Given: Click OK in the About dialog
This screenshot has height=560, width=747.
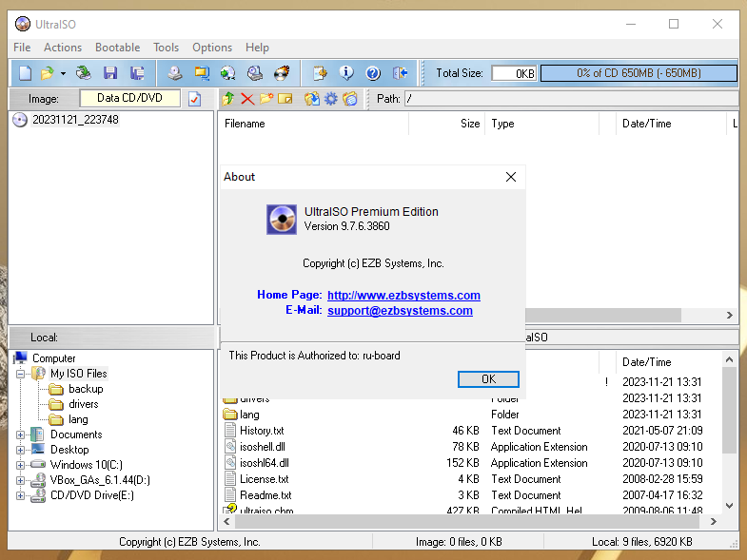Looking at the screenshot, I should pyautogui.click(x=488, y=379).
